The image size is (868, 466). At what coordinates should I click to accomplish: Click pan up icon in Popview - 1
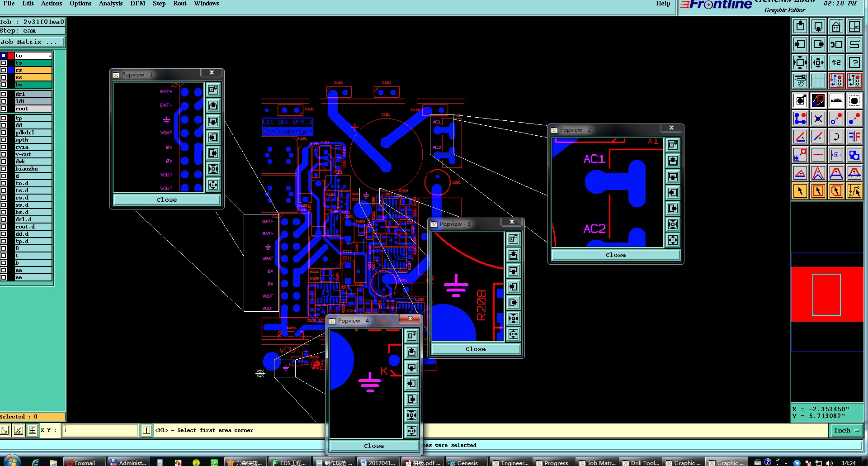click(213, 105)
